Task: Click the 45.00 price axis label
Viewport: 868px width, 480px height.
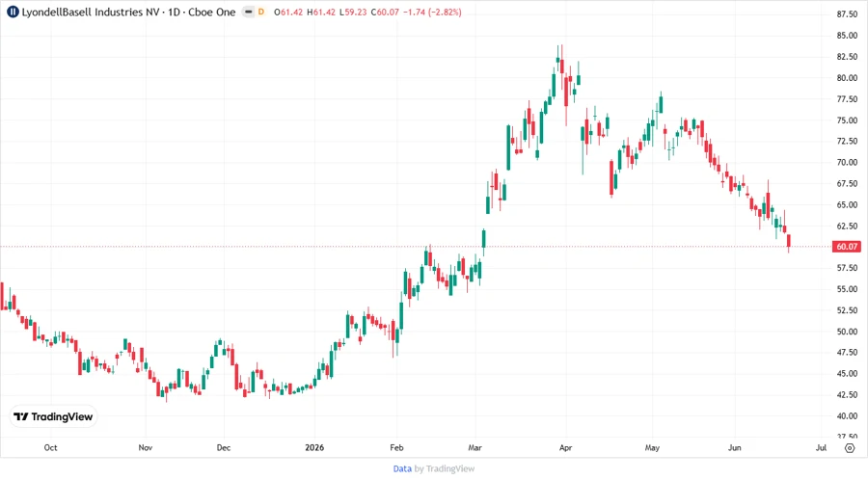Action: (x=847, y=374)
